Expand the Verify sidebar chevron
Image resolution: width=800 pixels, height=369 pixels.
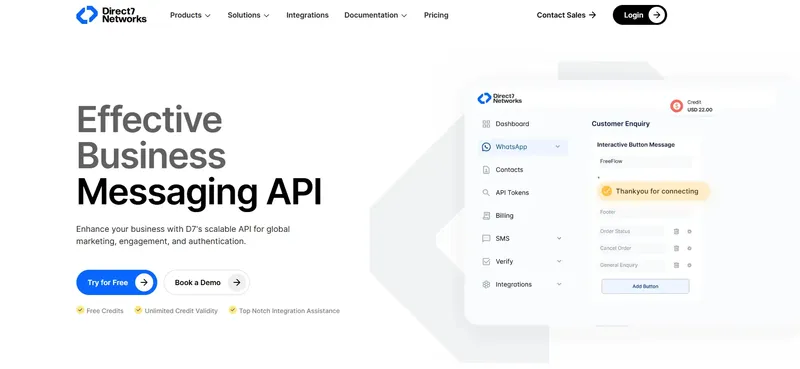[x=559, y=261]
